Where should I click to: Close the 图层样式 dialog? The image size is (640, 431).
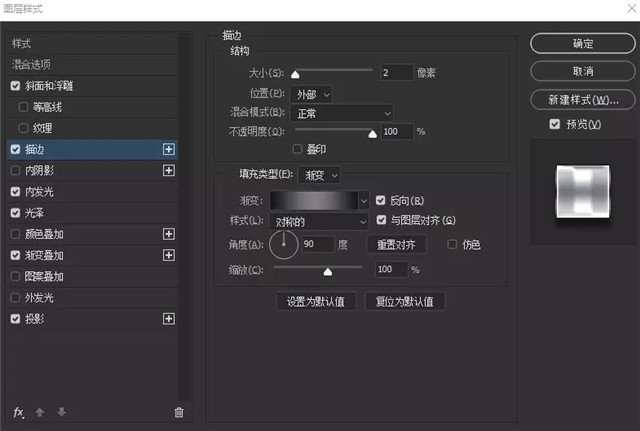click(631, 9)
